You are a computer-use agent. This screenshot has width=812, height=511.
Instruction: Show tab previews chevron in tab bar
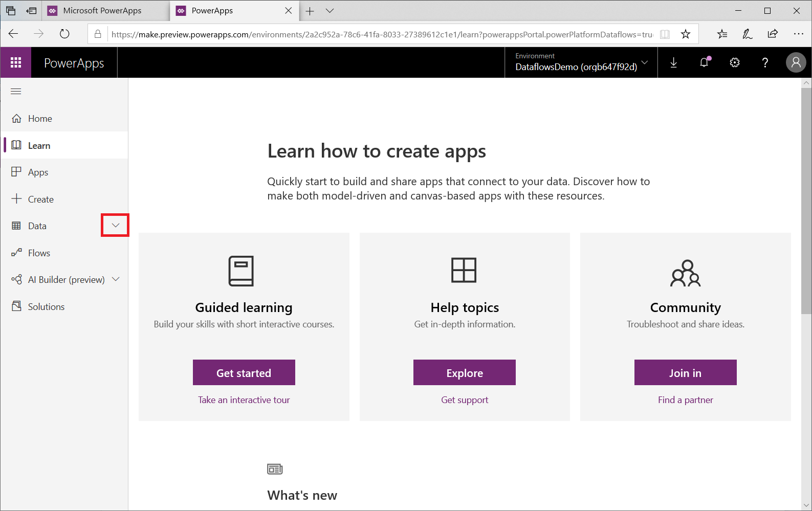click(x=330, y=11)
